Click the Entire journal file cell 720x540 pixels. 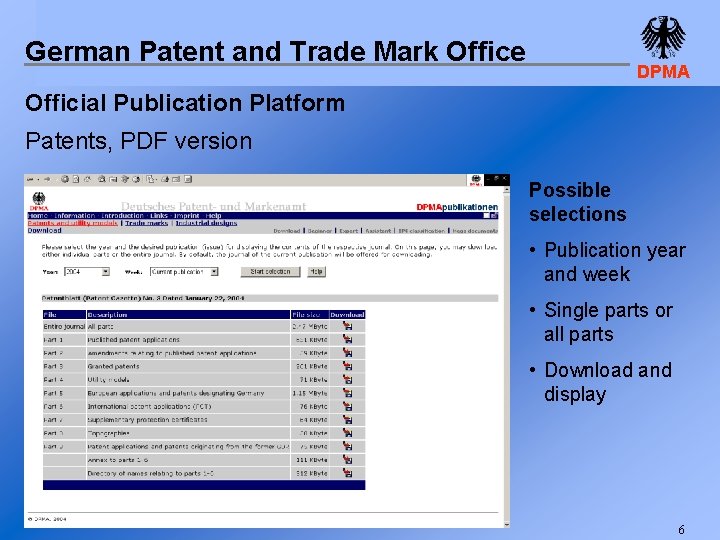pos(64,326)
